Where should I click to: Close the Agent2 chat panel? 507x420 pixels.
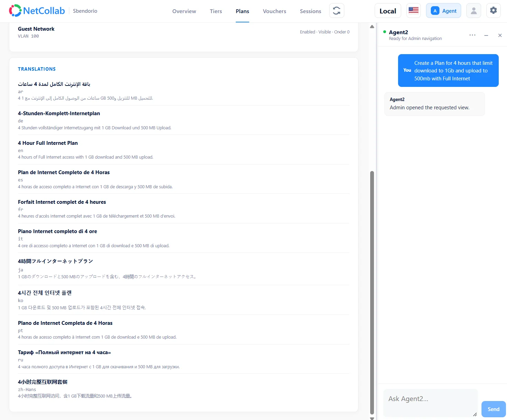coord(500,35)
